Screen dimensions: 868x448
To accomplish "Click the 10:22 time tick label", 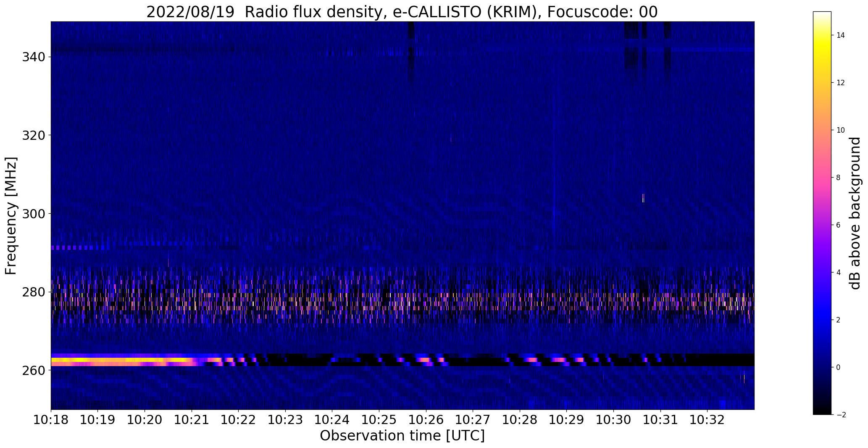I will (x=239, y=420).
